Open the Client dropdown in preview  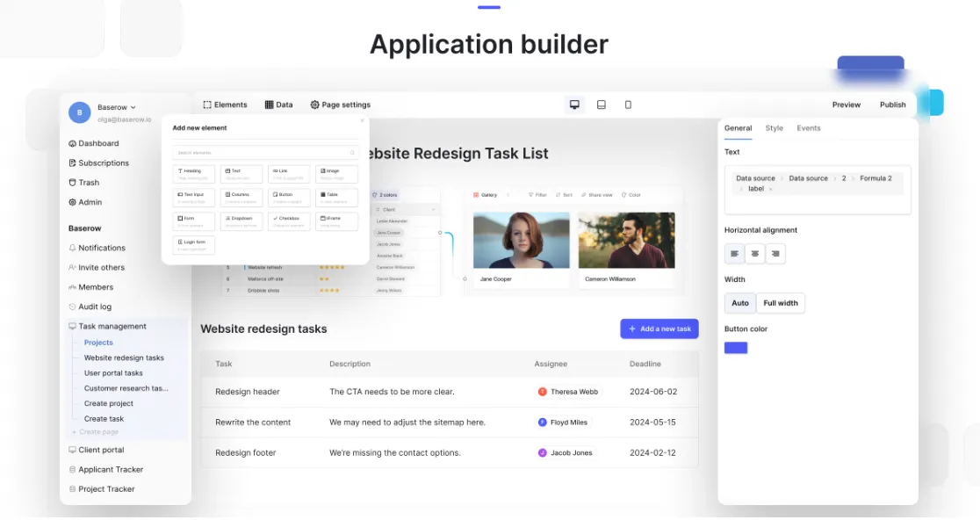pos(405,210)
